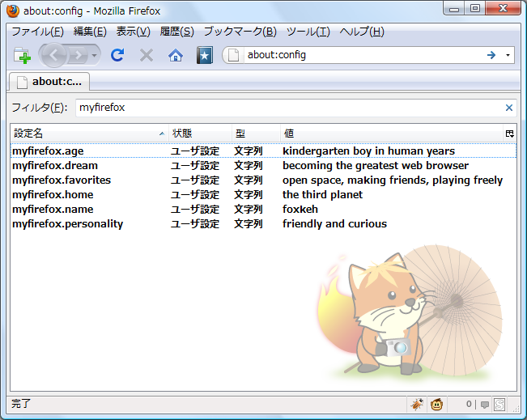The width and height of the screenshot is (527, 420).
Task: Click value 'becoming the greatest web browser'
Action: pyautogui.click(x=376, y=166)
